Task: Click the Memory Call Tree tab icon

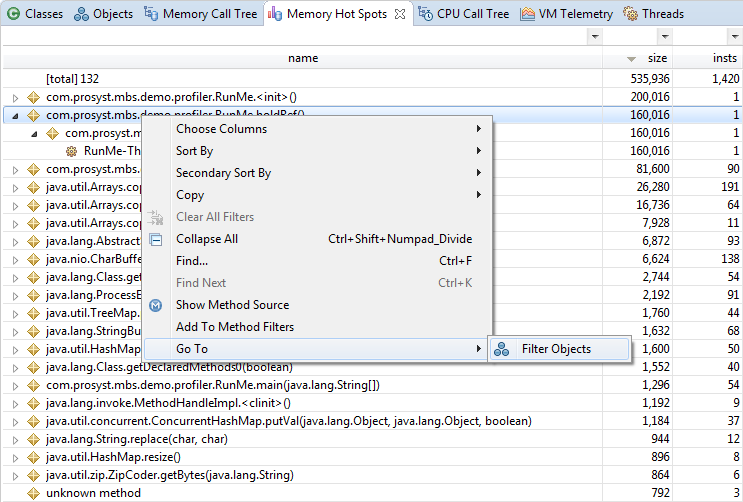Action: [x=151, y=14]
